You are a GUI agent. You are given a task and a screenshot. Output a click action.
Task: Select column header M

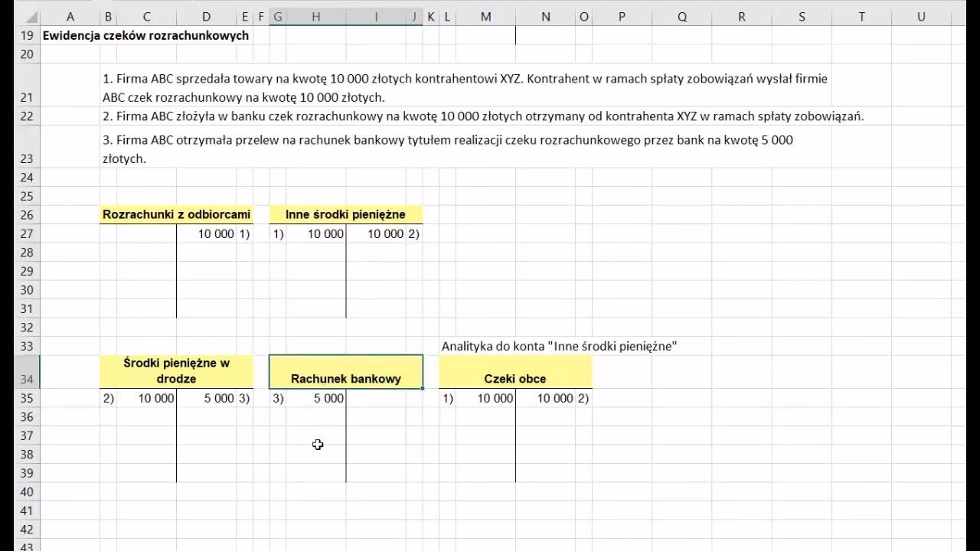(485, 17)
